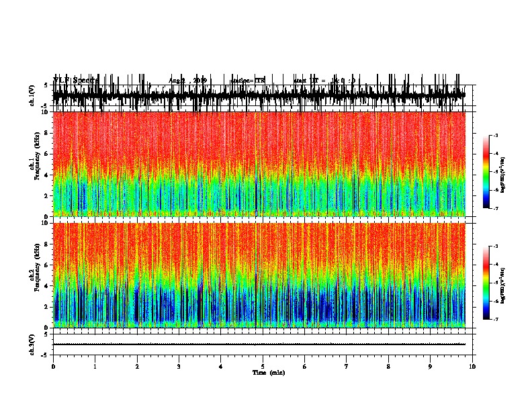Click the date header containing '2019'

[x=187, y=81]
